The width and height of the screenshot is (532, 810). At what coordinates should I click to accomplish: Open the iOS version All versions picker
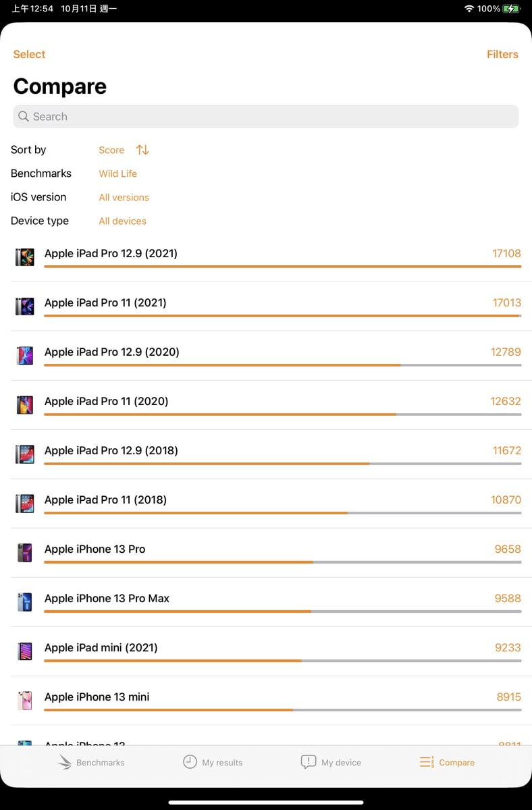tap(124, 197)
